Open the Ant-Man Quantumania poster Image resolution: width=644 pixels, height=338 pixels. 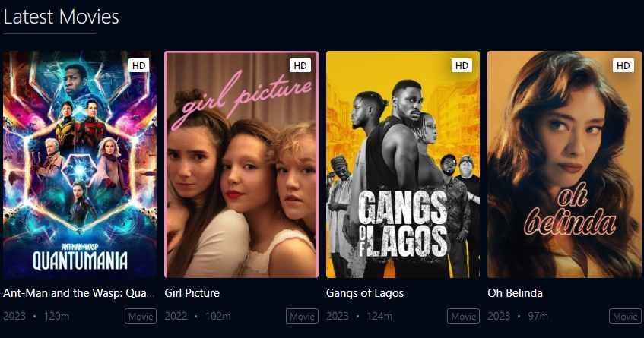(80, 165)
